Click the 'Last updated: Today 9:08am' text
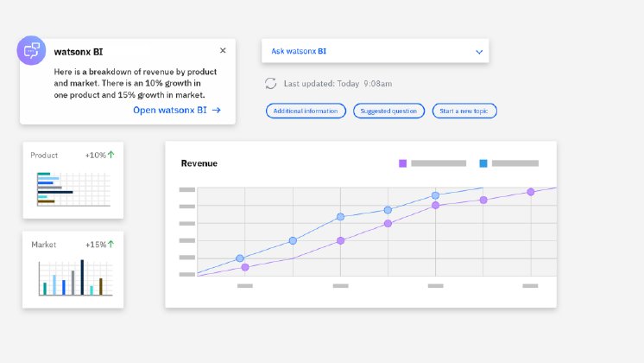 [x=338, y=84]
